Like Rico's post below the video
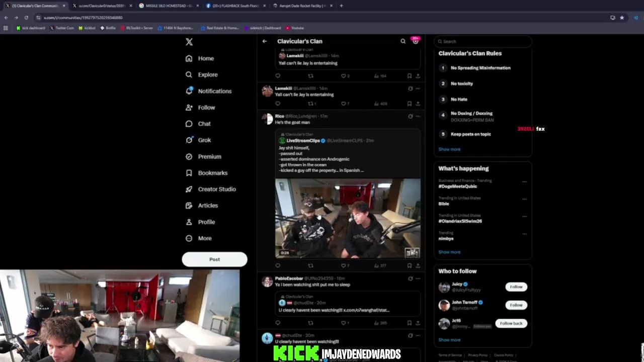This screenshot has width=644, height=362. [x=345, y=265]
